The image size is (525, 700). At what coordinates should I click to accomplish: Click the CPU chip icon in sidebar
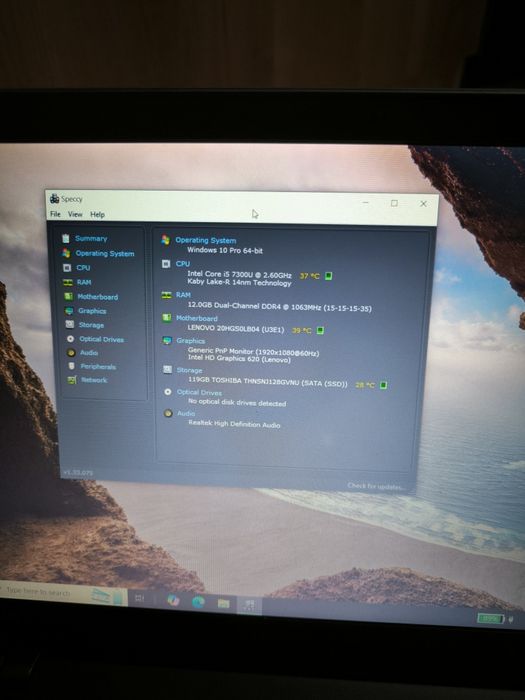67,268
